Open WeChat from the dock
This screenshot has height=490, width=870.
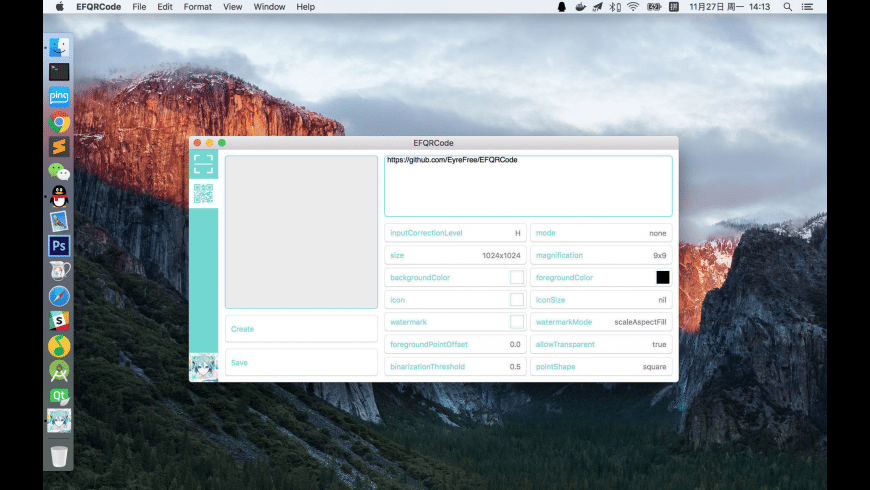click(59, 171)
